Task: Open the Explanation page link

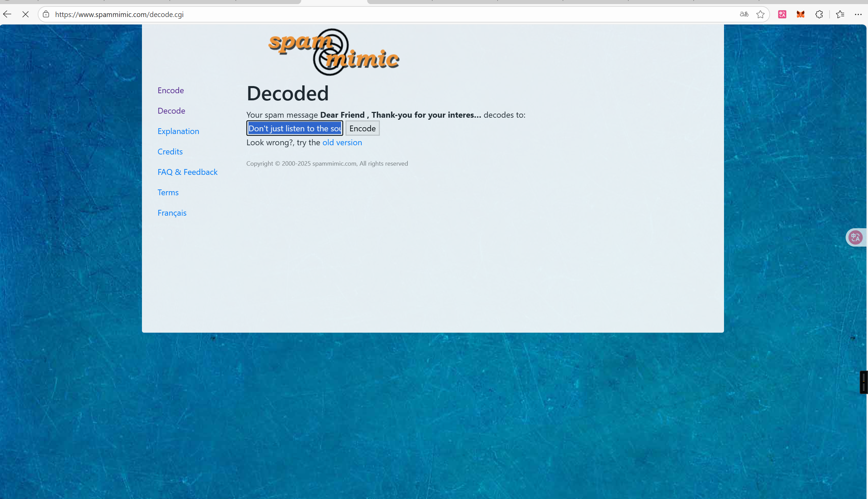Action: click(x=178, y=131)
